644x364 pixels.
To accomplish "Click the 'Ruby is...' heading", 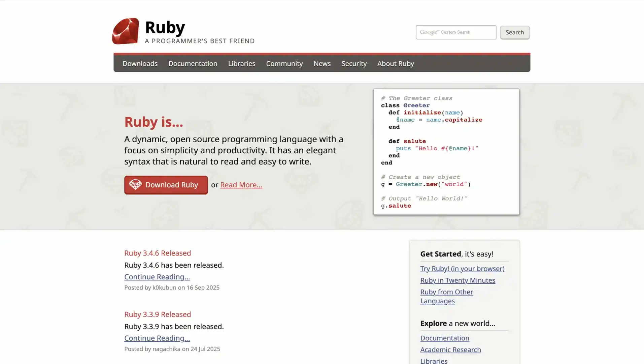I will 154,122.
